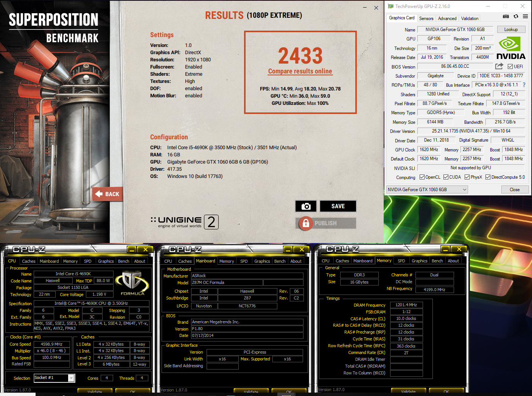Click the GPU-Z screenshot camera icon
Image resolution: width=532 pixels, height=396 pixels.
506,17
